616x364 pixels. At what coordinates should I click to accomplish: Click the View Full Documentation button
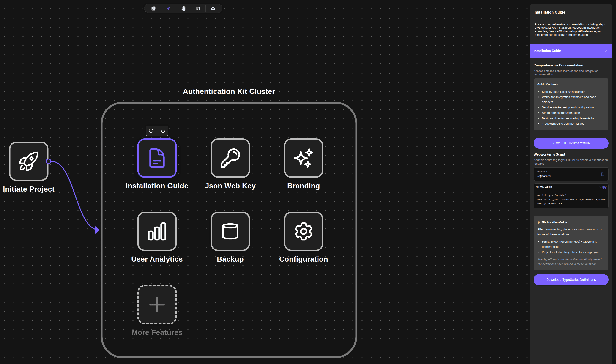[571, 143]
